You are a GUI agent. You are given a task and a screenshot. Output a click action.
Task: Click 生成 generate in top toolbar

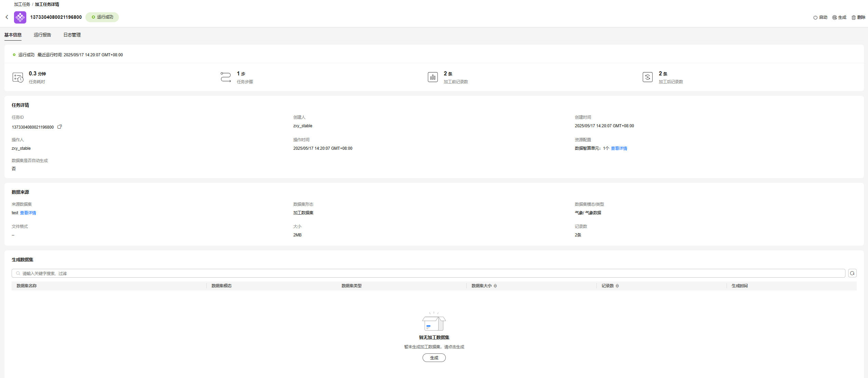coord(839,17)
